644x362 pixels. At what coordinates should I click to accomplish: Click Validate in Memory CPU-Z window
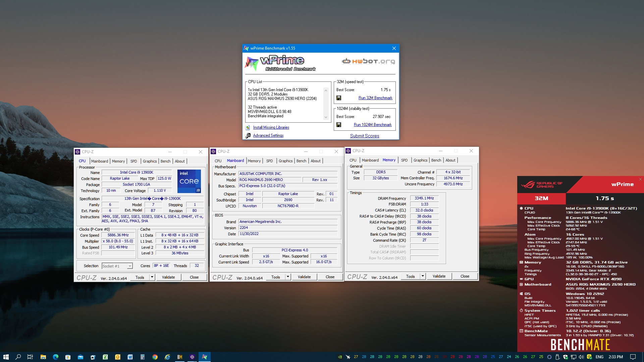click(439, 276)
